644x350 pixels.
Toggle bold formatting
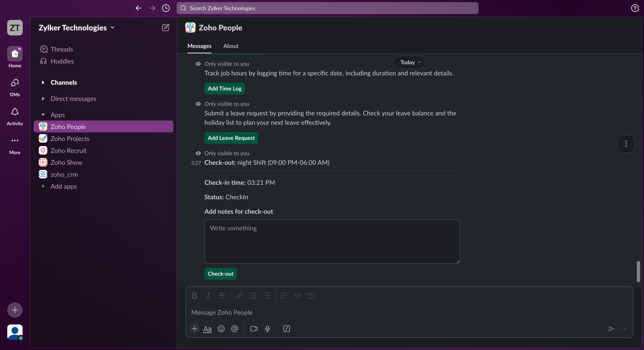(195, 295)
